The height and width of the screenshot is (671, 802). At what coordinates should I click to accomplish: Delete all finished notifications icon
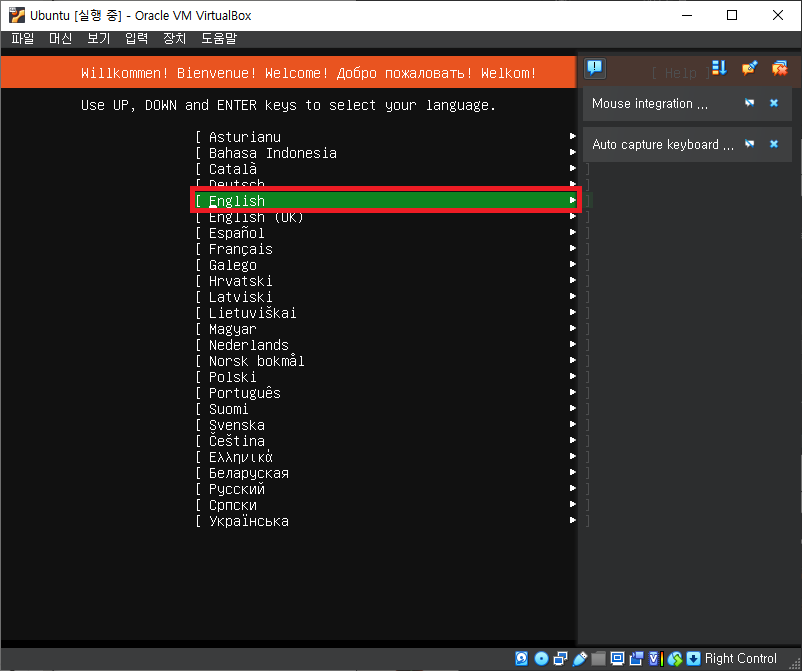(x=779, y=68)
